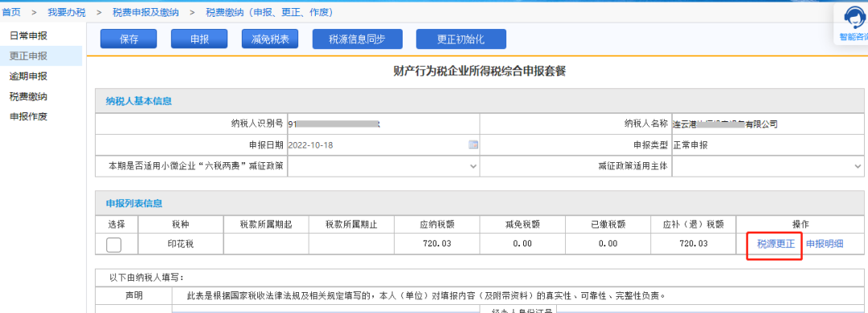Click the 税款所属期止 column header
The image size is (868, 313).
[x=351, y=224]
